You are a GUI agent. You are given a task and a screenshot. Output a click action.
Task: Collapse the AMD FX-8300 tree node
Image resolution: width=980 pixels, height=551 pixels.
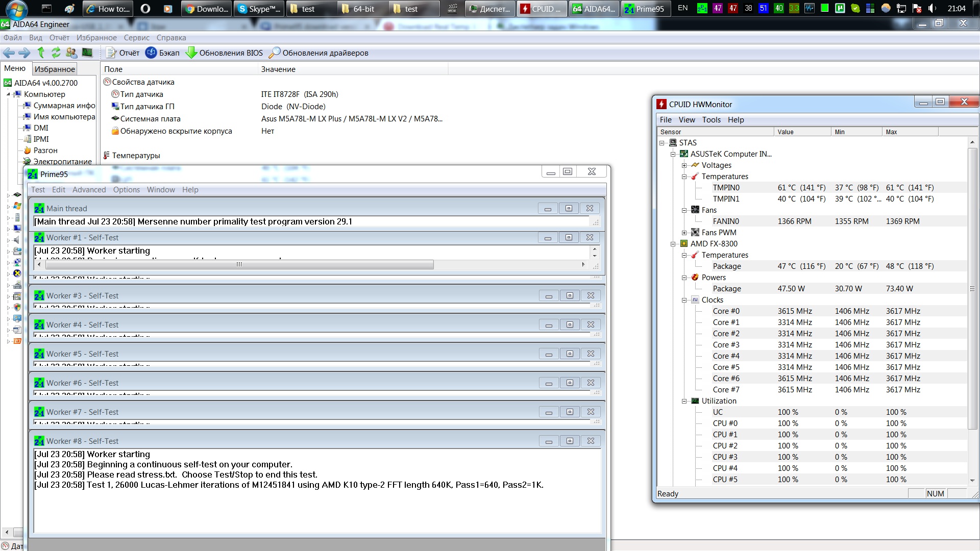pos(673,244)
